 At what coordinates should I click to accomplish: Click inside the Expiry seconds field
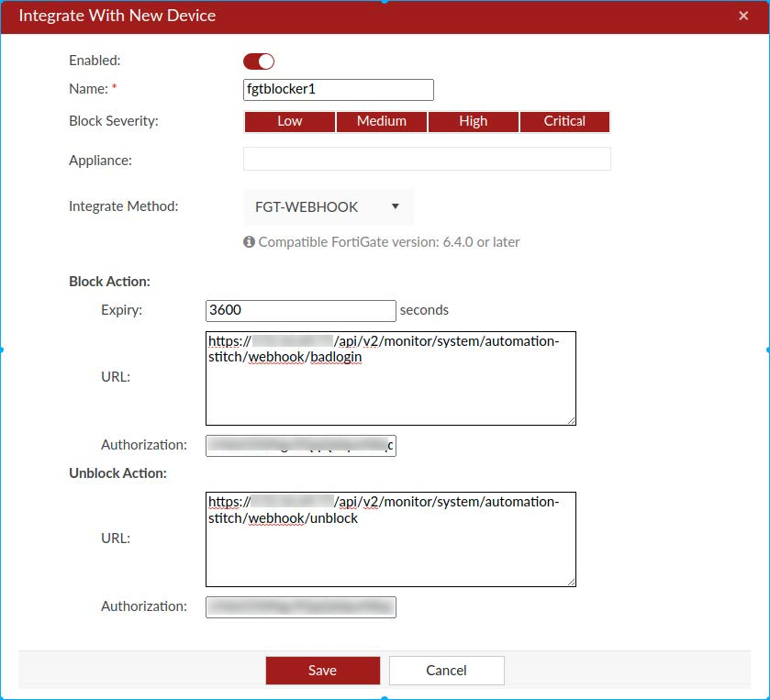300,310
